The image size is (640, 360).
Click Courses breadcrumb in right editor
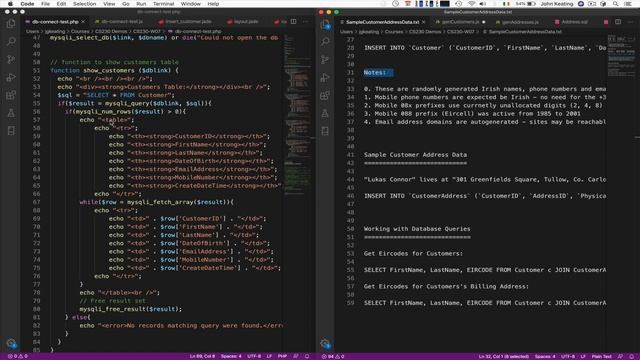(x=394, y=31)
